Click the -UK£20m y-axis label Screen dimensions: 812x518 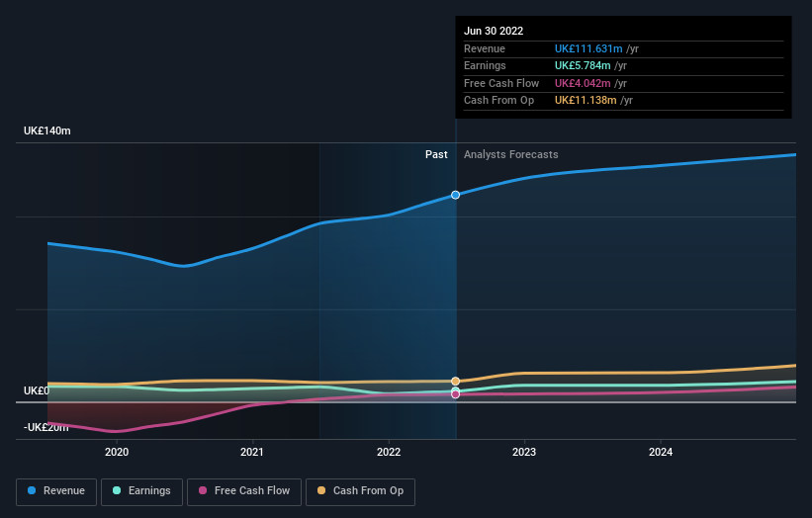[46, 427]
